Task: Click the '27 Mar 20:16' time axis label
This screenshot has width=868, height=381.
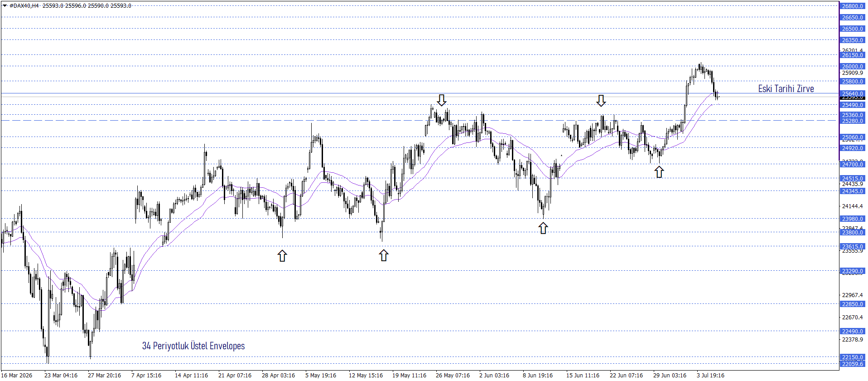Action: 104,375
